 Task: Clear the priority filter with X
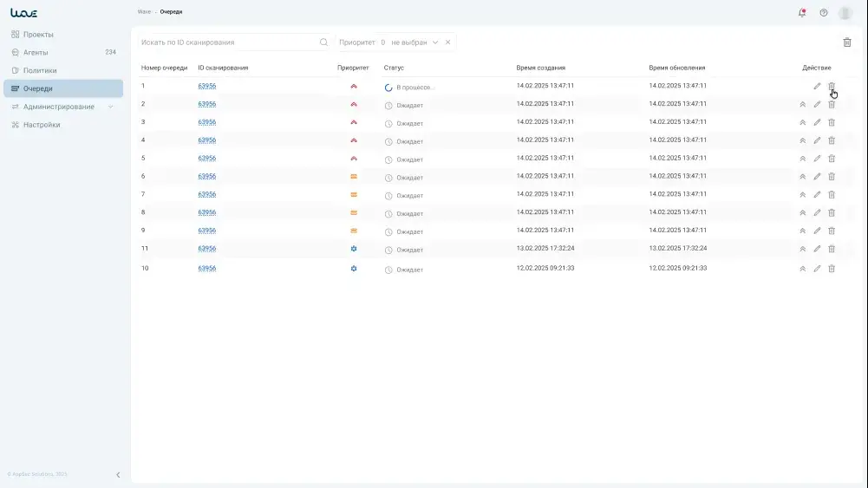[x=447, y=42]
